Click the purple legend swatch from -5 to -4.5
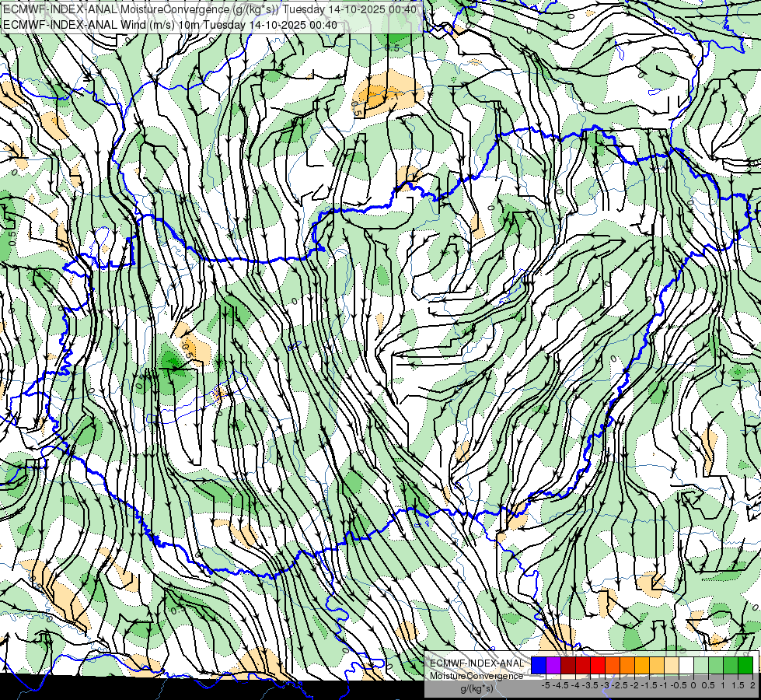The image size is (761, 700). click(553, 665)
